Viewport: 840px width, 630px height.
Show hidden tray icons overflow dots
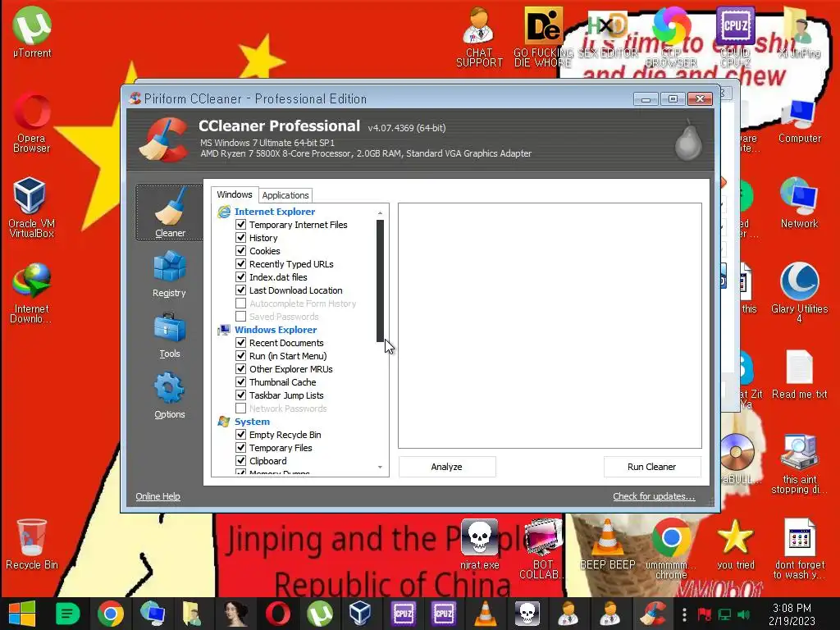pos(684,614)
